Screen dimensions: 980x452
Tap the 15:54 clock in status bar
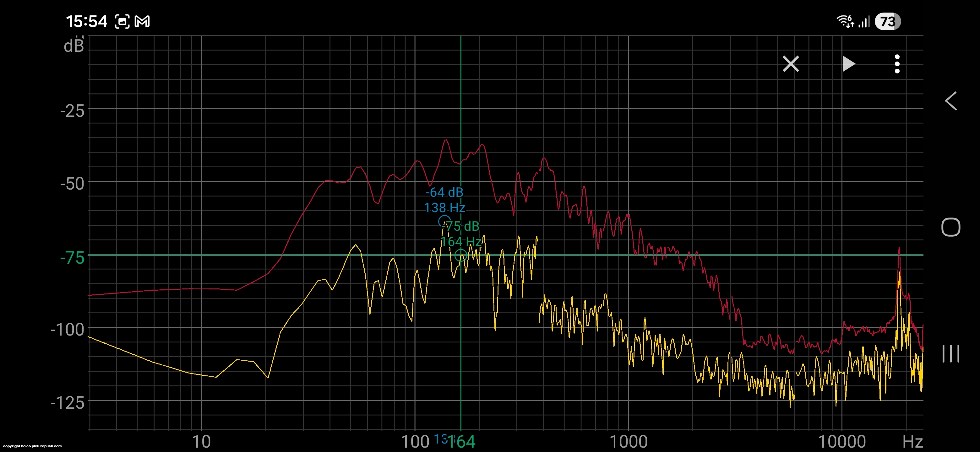coord(86,21)
